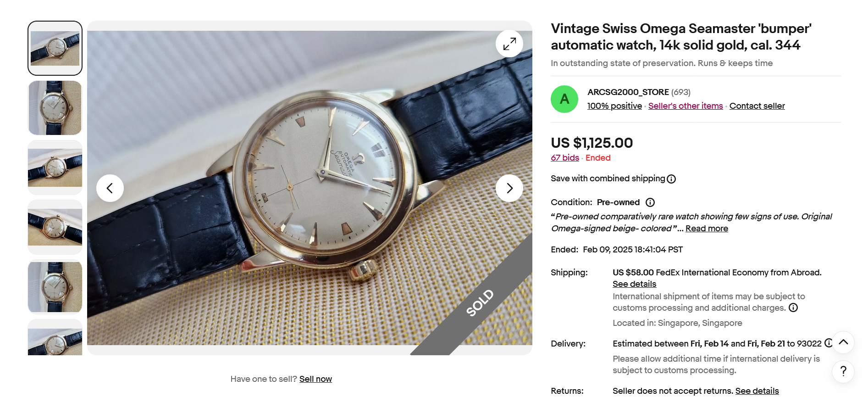Open ARCSG2000_STORE seller profile
The height and width of the screenshot is (397, 868).
[628, 92]
